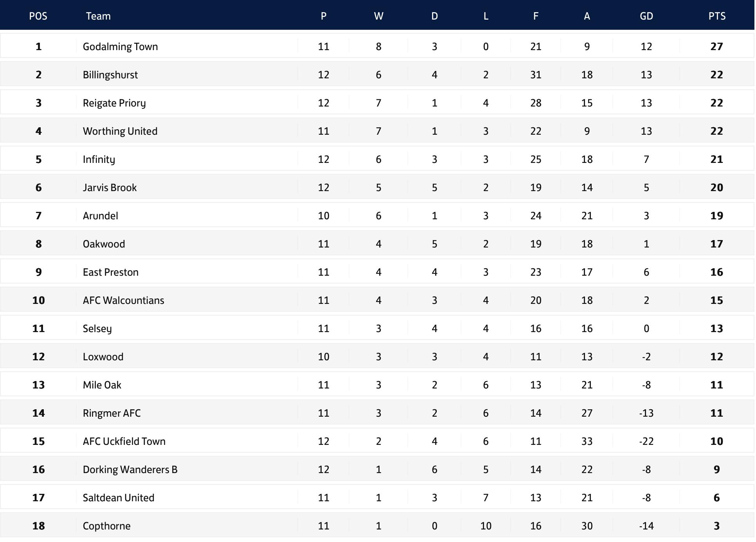
Task: Click the W wins column header
Action: click(x=378, y=16)
